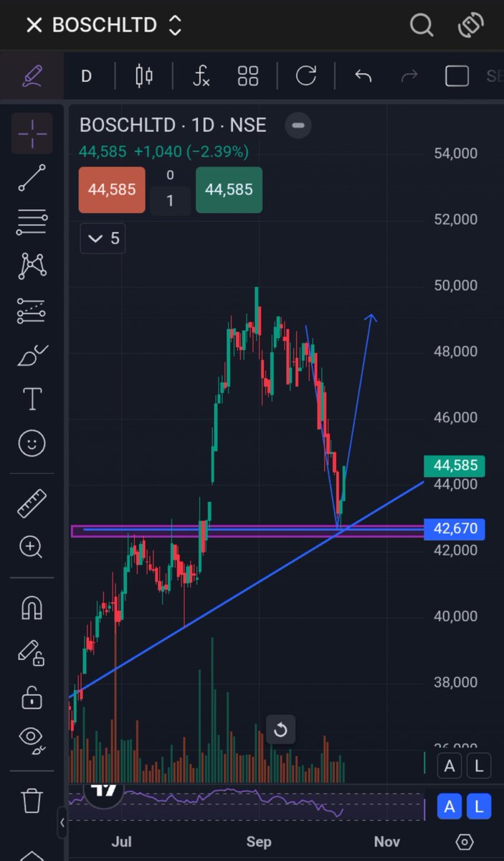Open the long/short position forecasting tool
The width and height of the screenshot is (504, 861).
click(x=32, y=311)
